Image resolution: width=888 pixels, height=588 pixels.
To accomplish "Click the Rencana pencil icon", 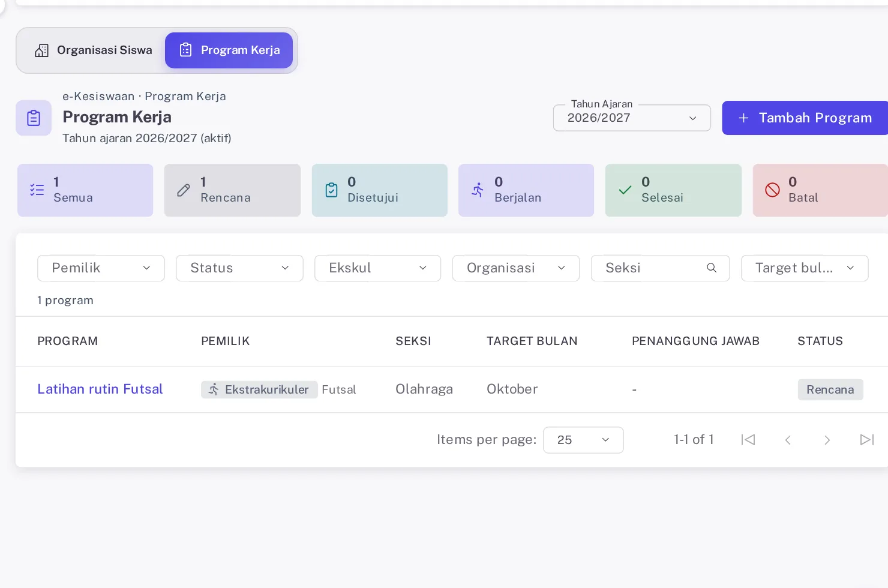I will (184, 190).
